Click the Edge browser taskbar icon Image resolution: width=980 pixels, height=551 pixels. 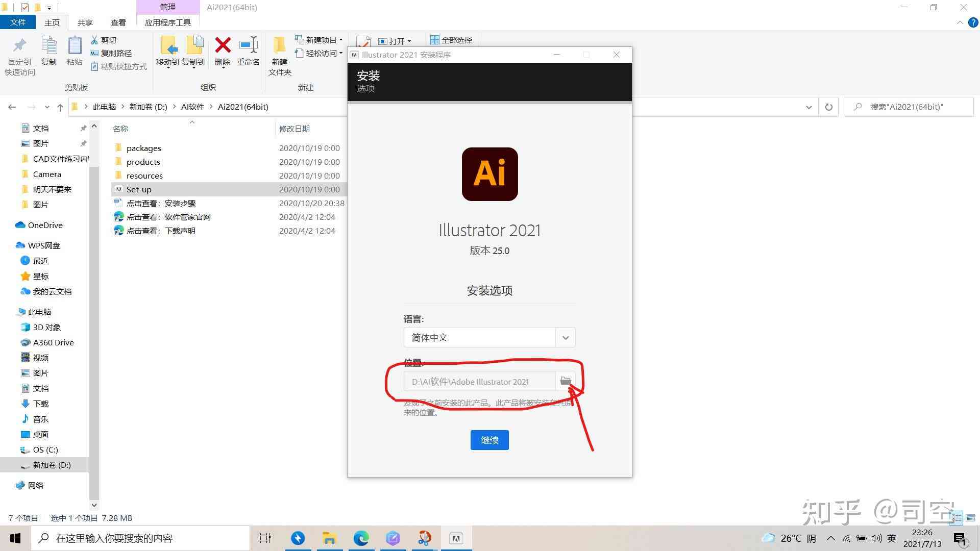pyautogui.click(x=361, y=538)
